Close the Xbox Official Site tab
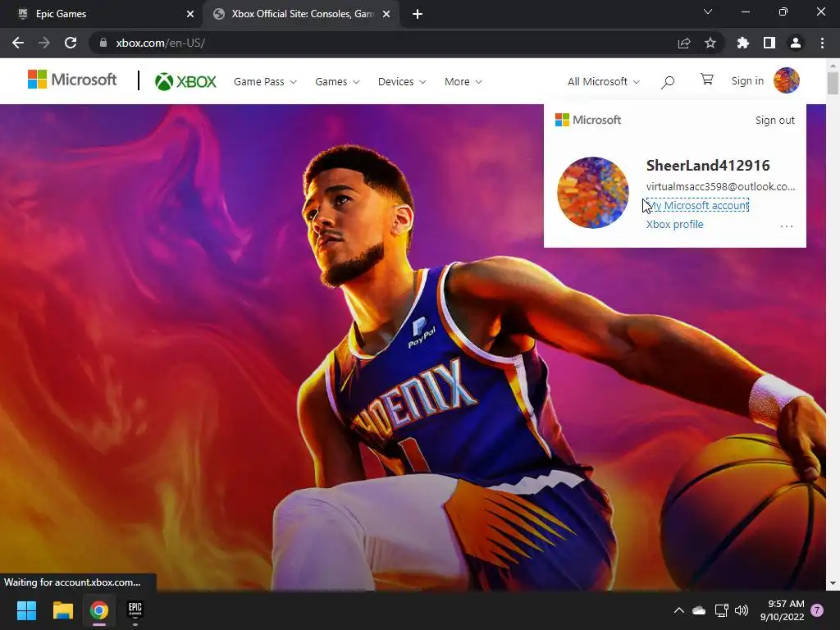The image size is (840, 630). 386,14
